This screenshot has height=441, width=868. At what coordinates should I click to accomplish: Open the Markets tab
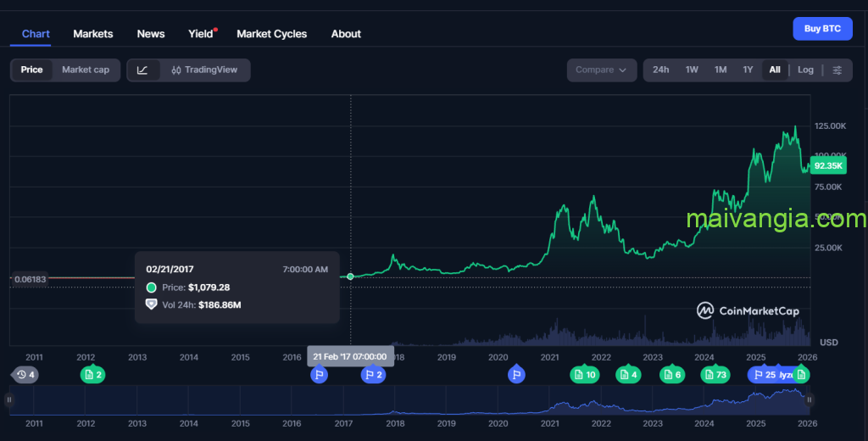(93, 34)
